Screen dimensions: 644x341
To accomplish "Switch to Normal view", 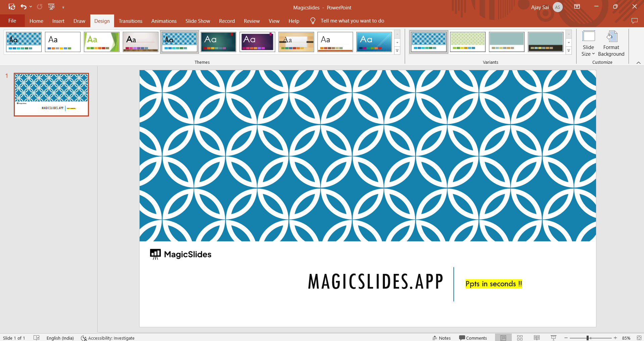I will point(503,338).
